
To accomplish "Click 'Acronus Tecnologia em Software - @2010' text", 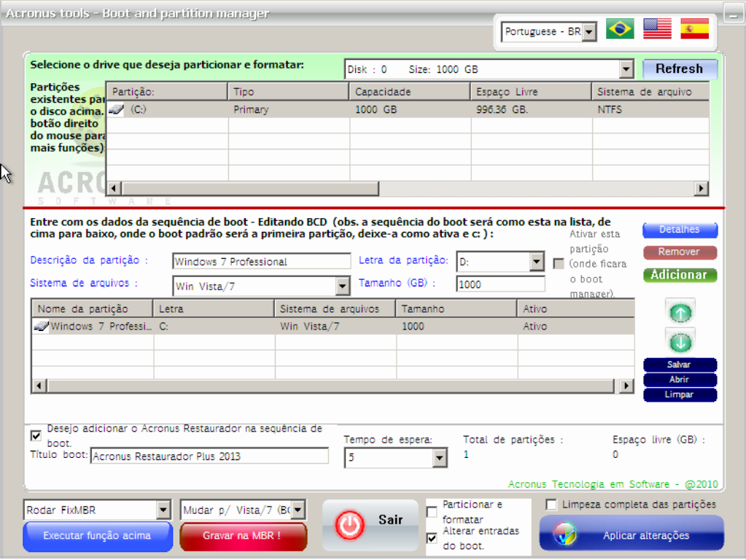I will (x=613, y=484).
